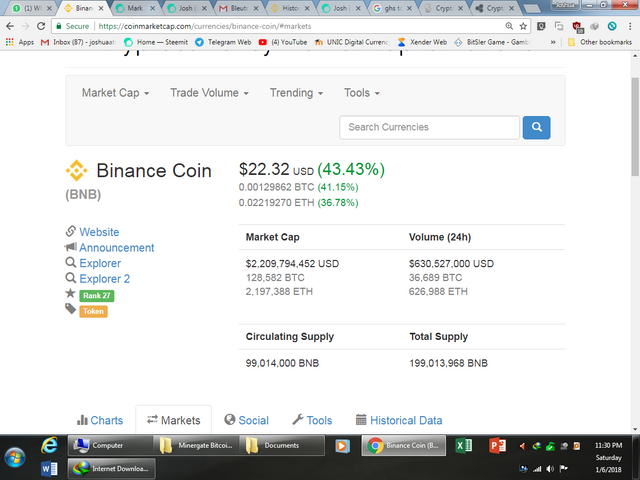
Task: Open the Historical Data tab
Action: 399,420
